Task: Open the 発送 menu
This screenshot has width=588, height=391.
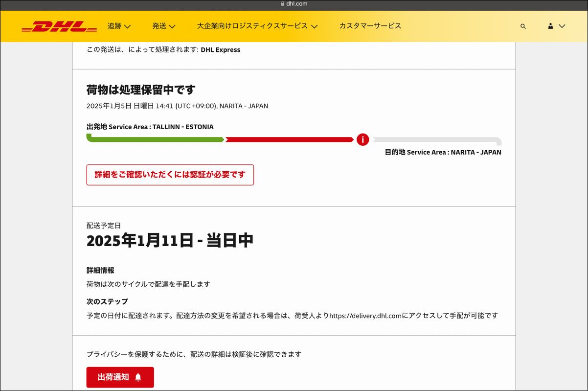Action: click(x=159, y=26)
